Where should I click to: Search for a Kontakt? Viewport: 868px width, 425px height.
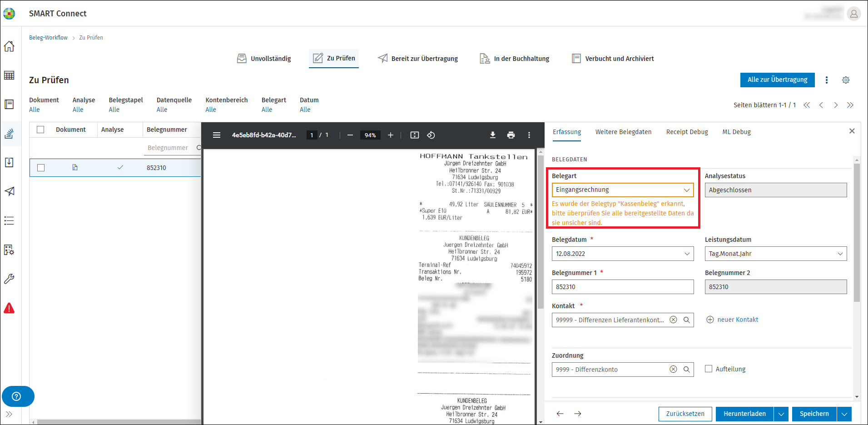coord(687,320)
